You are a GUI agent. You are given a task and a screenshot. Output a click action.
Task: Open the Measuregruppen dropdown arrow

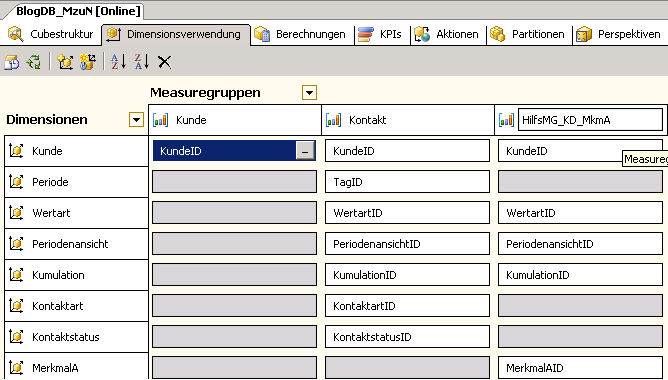pyautogui.click(x=309, y=92)
